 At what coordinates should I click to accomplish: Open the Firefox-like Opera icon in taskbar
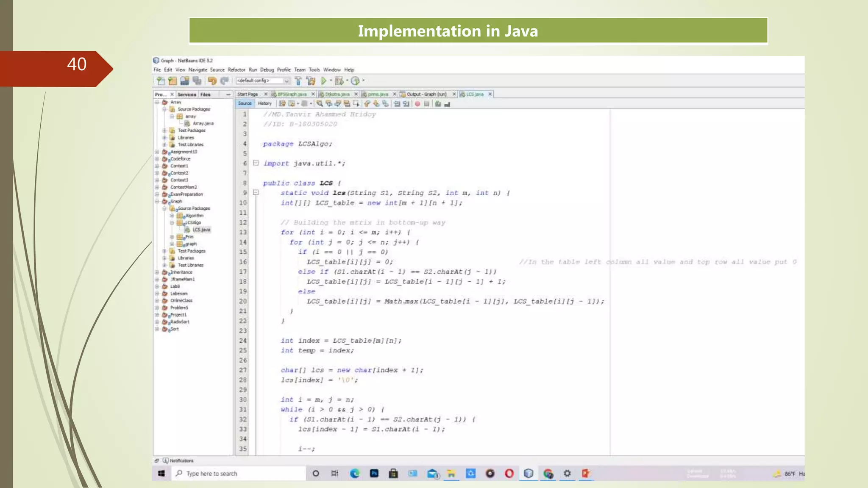509,474
